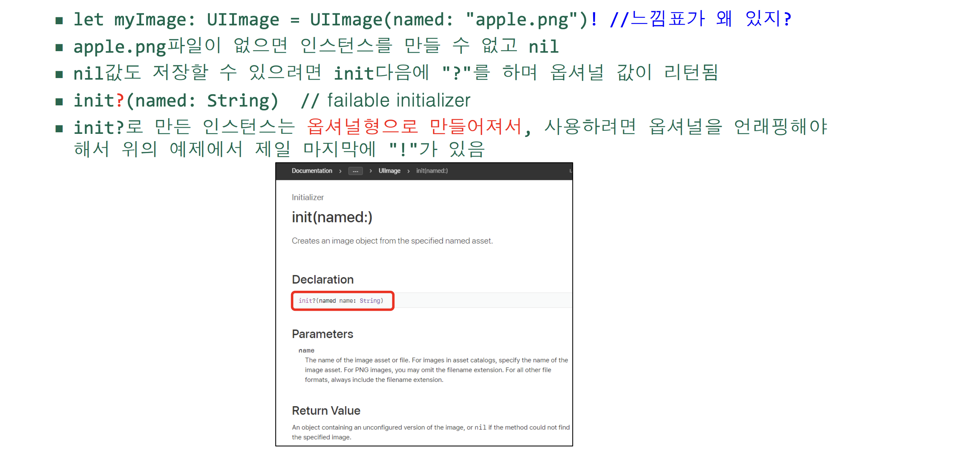
Task: Click the Declaration section heading
Action: 323,280
